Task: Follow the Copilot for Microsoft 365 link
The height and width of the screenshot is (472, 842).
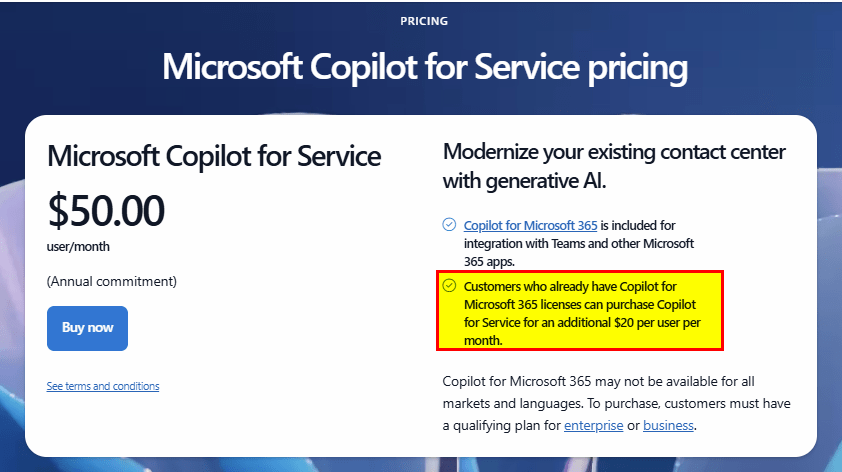Action: (530, 225)
